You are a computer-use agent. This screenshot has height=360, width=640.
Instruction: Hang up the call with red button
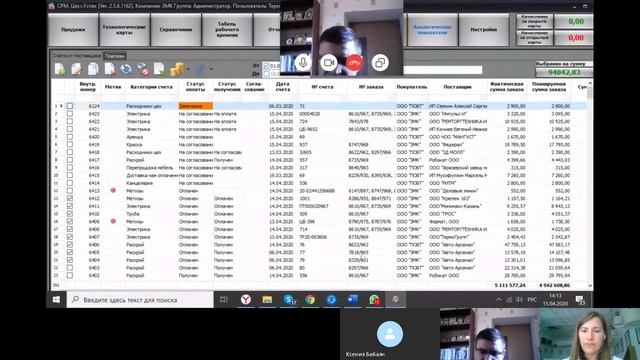[354, 63]
